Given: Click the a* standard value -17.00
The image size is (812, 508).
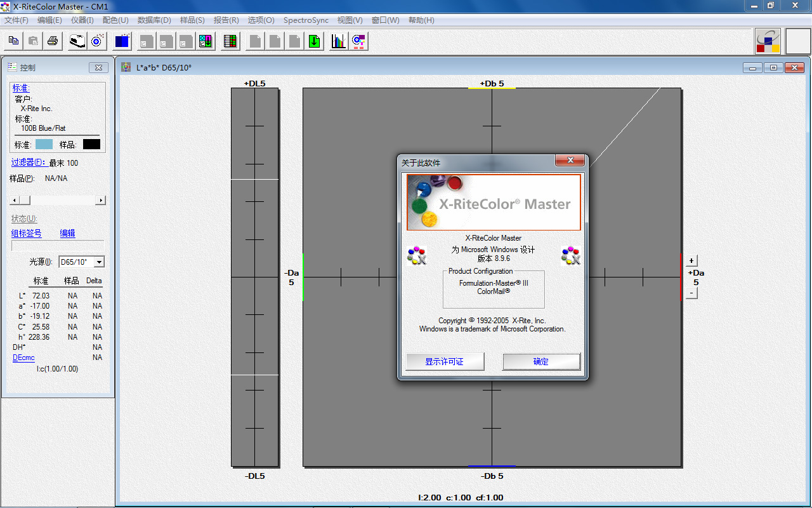Looking at the screenshot, I should pyautogui.click(x=39, y=306).
